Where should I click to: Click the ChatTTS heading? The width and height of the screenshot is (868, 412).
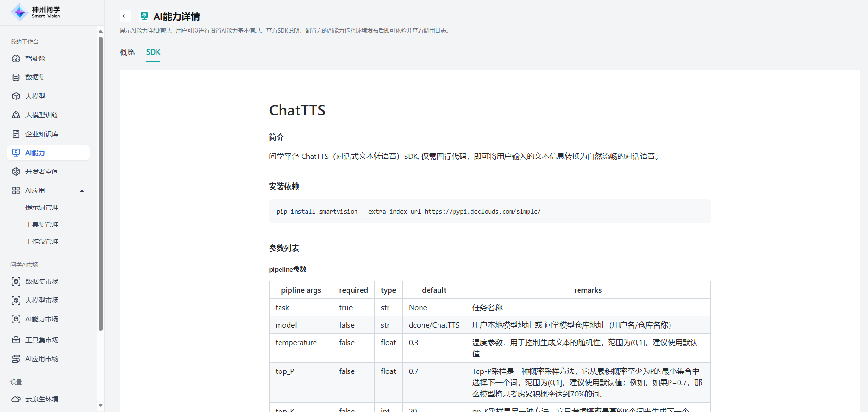click(297, 110)
